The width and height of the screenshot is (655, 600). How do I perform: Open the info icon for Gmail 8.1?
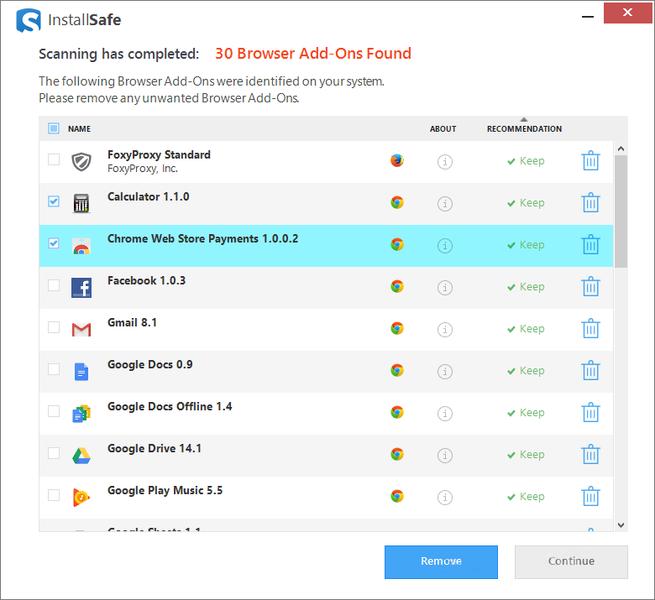point(445,329)
